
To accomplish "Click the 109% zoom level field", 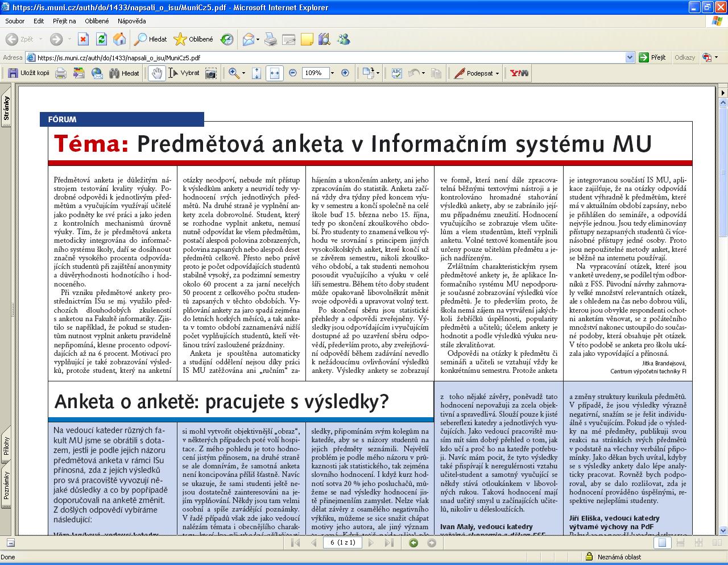I will click(x=315, y=73).
